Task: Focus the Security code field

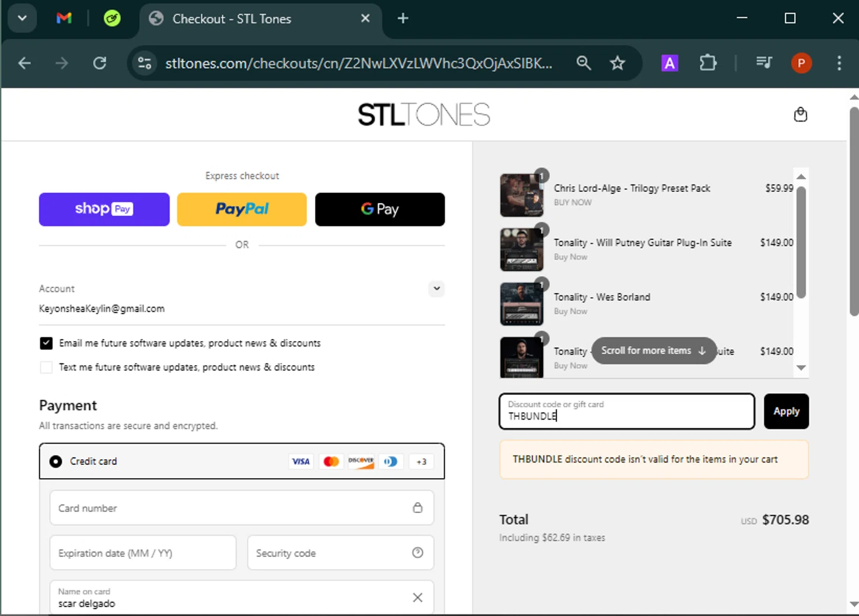Action: (341, 553)
